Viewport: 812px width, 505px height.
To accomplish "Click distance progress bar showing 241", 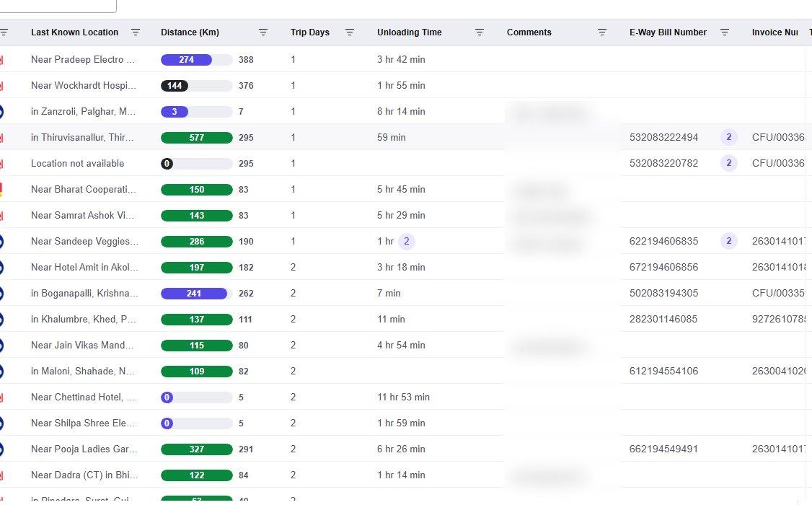I will (x=197, y=293).
